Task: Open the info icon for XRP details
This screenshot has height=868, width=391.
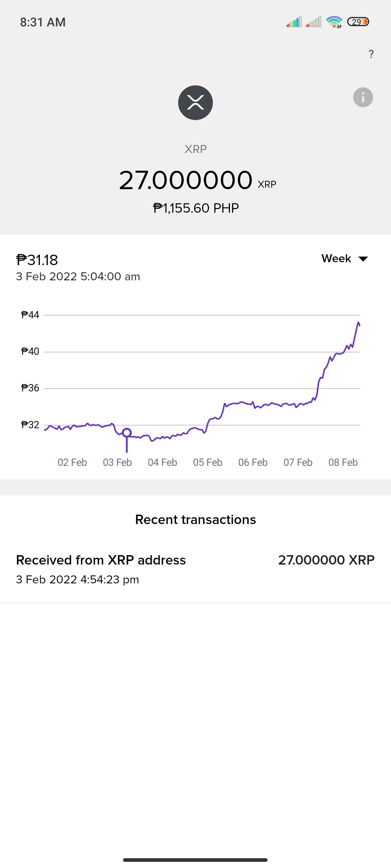Action: pos(363,97)
